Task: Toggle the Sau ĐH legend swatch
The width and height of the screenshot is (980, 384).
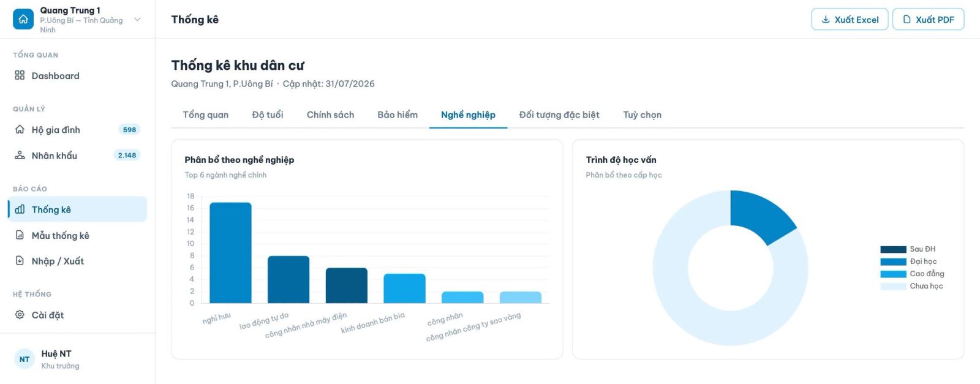Action: (893, 249)
